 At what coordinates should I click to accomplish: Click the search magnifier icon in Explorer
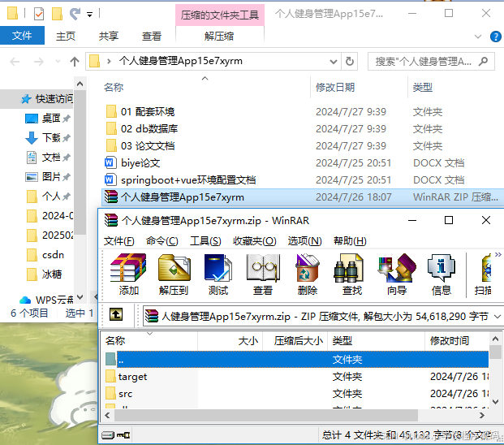(483, 61)
